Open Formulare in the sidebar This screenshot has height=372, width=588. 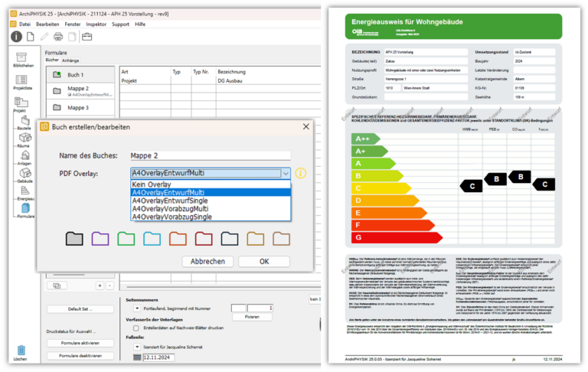coord(25,210)
